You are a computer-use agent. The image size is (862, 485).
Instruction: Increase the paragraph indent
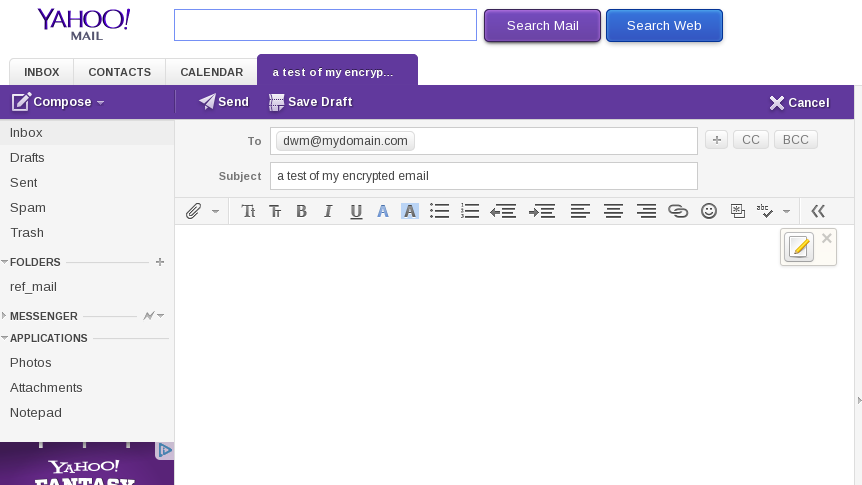(542, 211)
